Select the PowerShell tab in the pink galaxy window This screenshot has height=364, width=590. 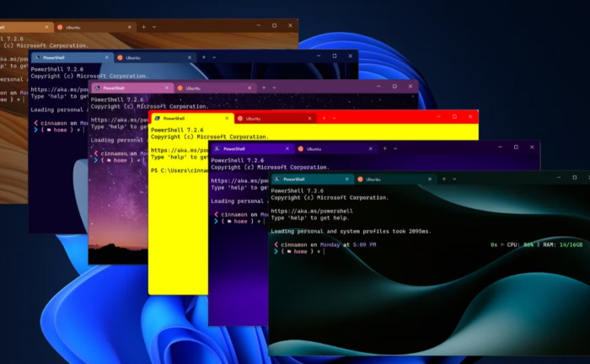point(132,88)
